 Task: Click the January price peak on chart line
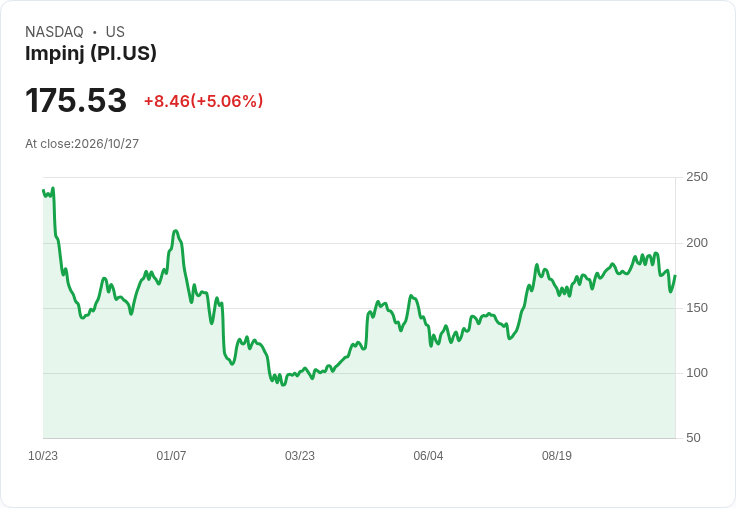coord(176,231)
